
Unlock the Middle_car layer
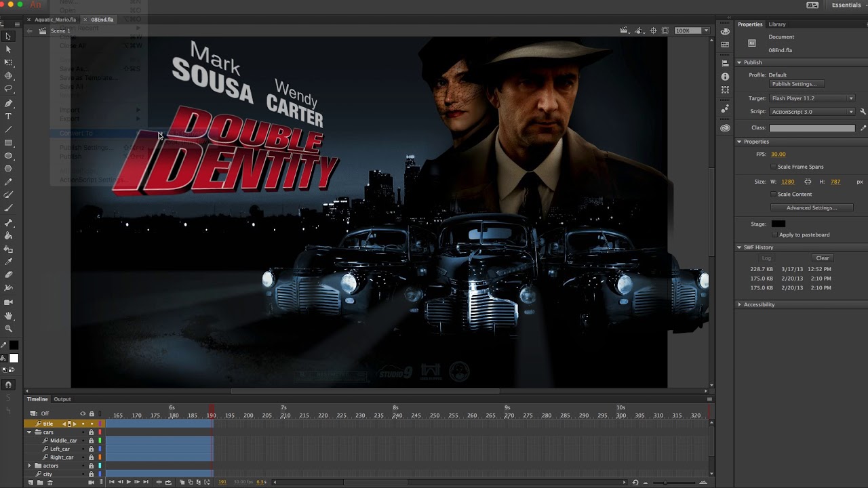(x=91, y=441)
